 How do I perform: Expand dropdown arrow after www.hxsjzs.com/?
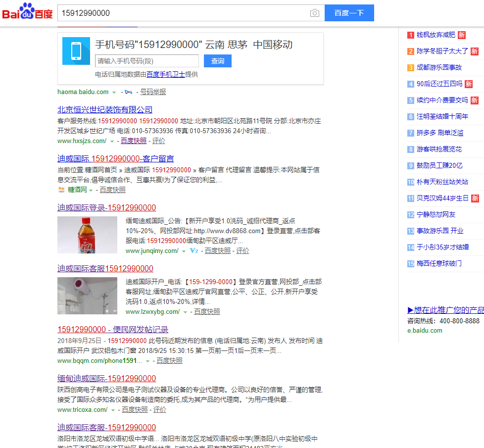(112, 142)
